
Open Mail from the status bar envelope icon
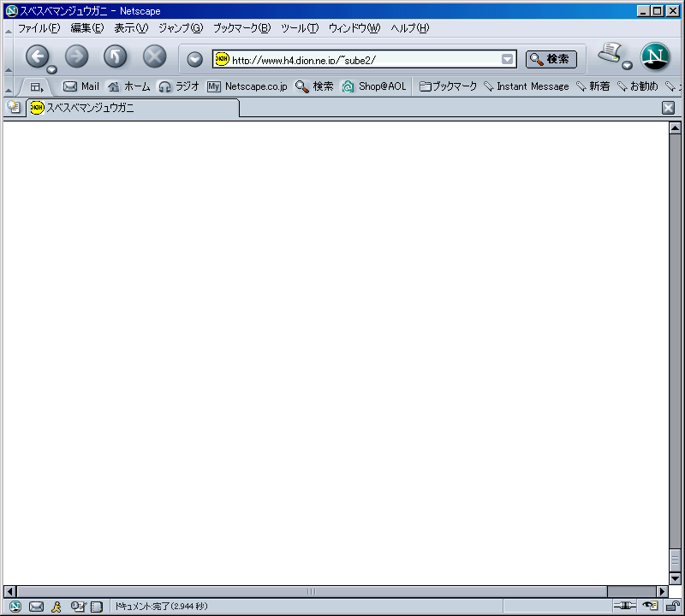(x=36, y=606)
